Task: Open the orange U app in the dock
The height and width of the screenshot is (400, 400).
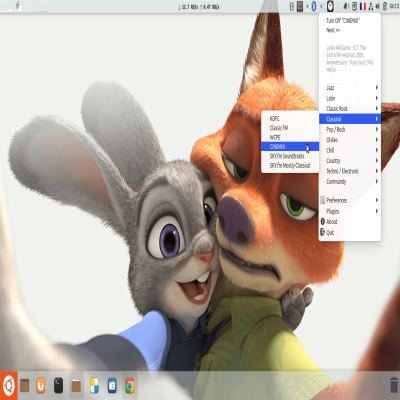Action: [x=41, y=385]
